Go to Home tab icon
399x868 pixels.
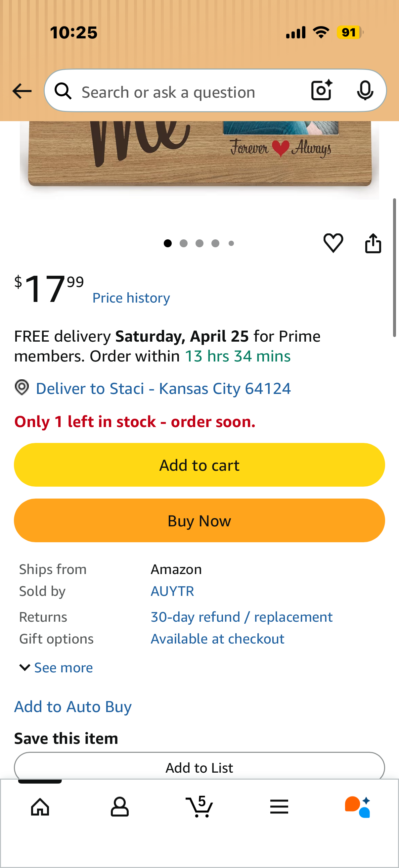click(x=40, y=807)
